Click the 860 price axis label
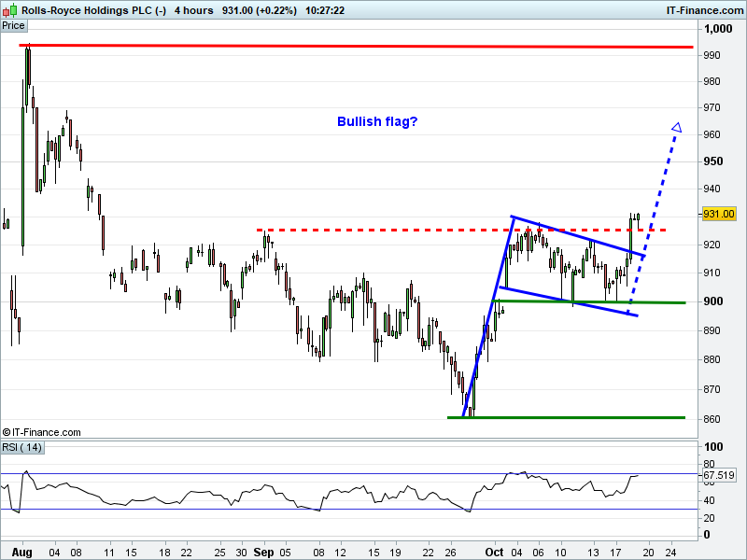The height and width of the screenshot is (560, 747). point(712,419)
